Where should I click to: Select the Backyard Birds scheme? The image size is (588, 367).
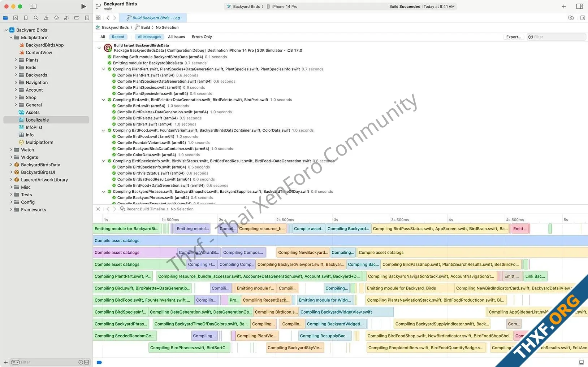(x=243, y=6)
